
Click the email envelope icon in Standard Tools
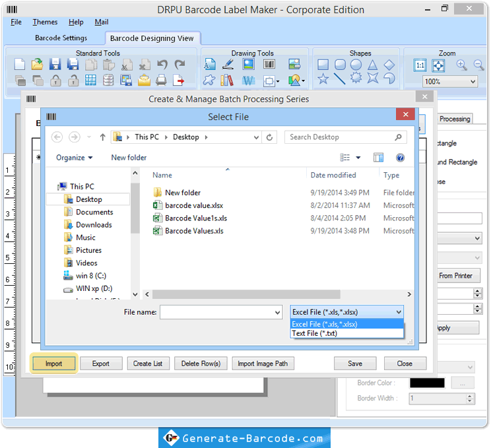pyautogui.click(x=144, y=80)
